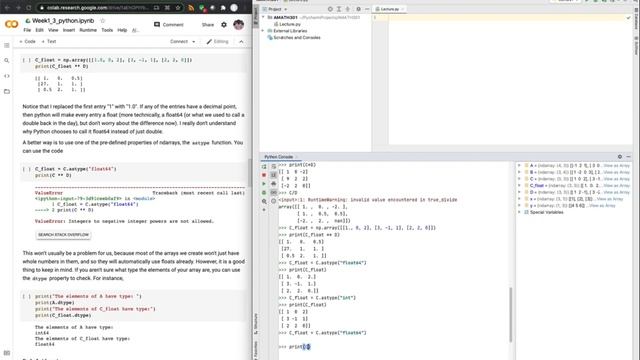640x360 pixels.
Task: Collapse the AMATH301 project folder
Action: pos(263,17)
